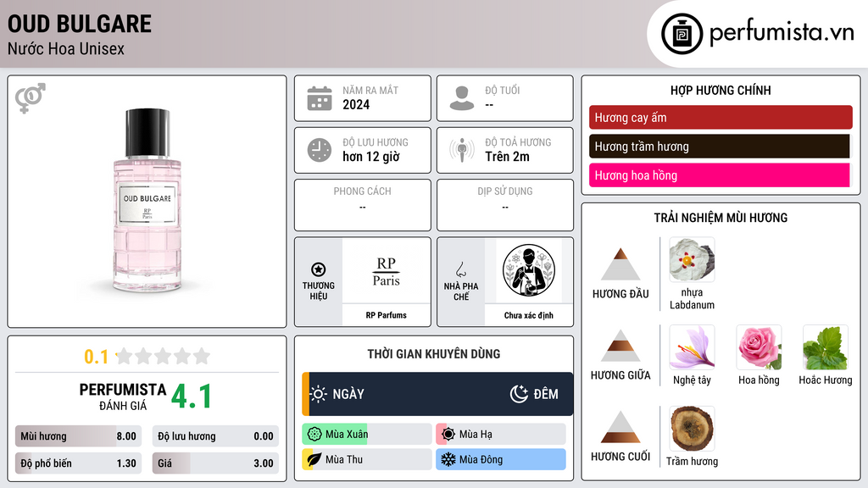This screenshot has height=488, width=868.
Task: Click the sillage icon for Độ toả hương
Action: coord(462,150)
